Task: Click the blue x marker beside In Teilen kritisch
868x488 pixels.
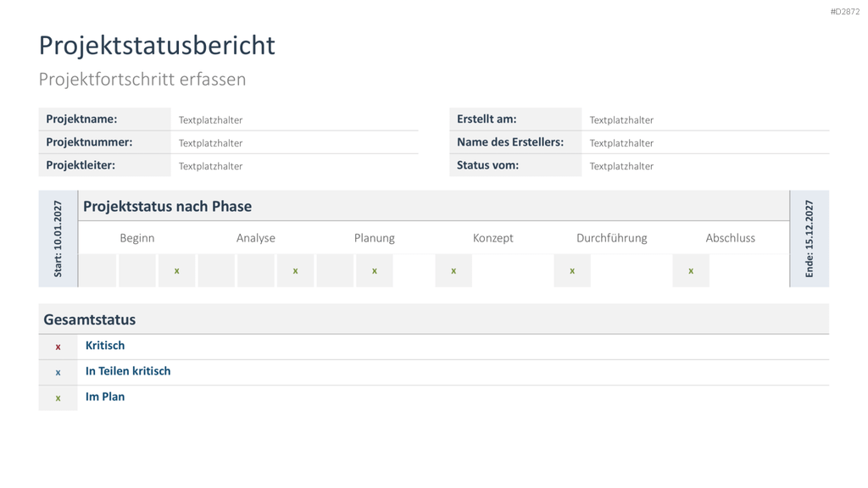Action: tap(58, 373)
